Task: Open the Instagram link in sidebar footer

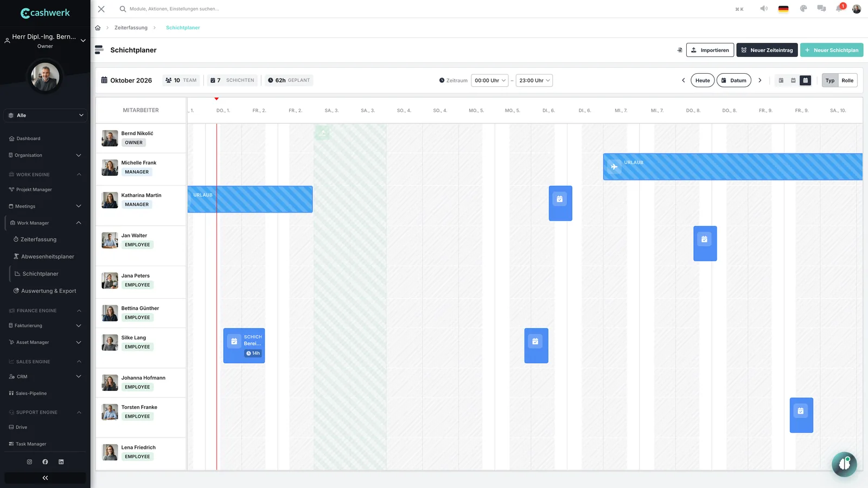Action: 29,462
